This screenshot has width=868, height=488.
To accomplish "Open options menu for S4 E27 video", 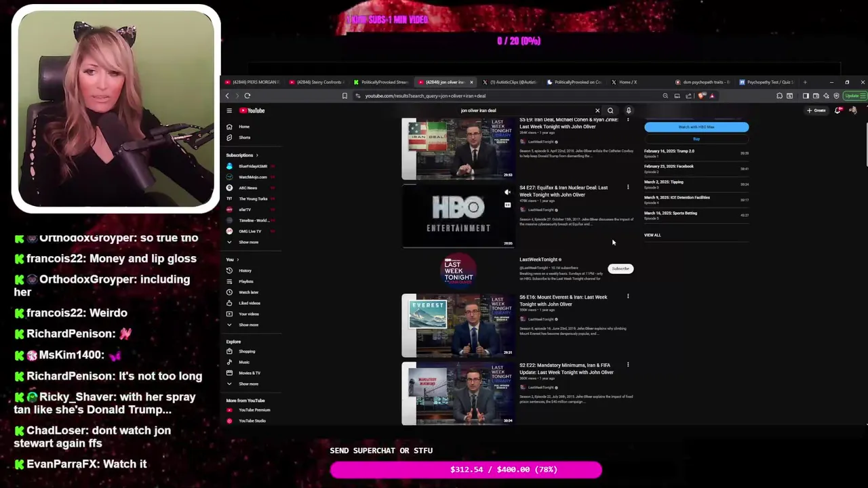I will (x=628, y=187).
